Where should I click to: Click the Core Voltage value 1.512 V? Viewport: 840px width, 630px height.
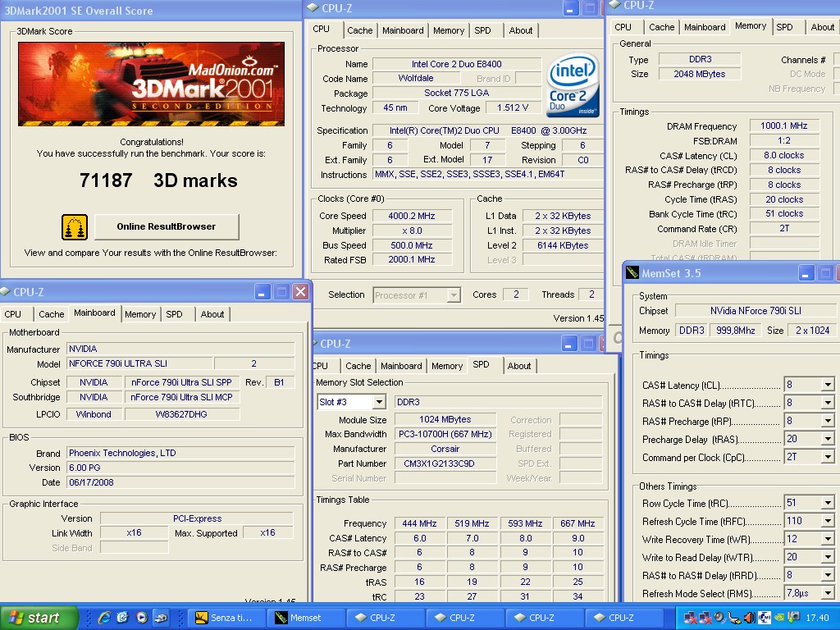513,107
